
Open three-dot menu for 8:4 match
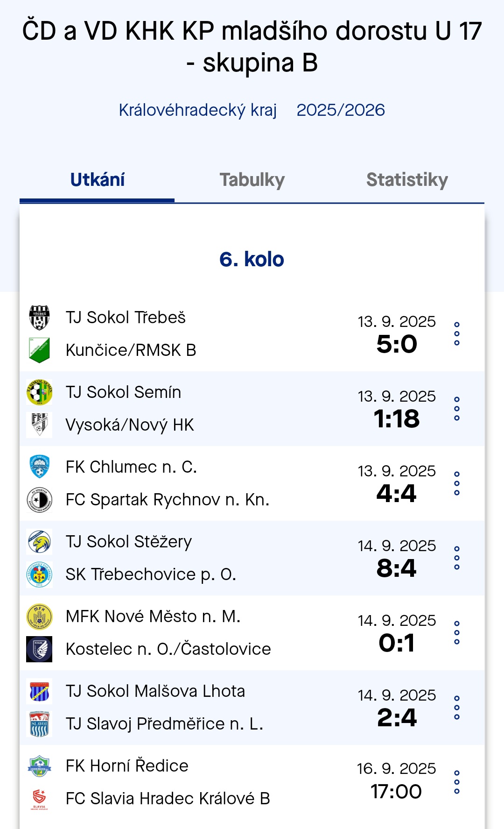click(457, 558)
